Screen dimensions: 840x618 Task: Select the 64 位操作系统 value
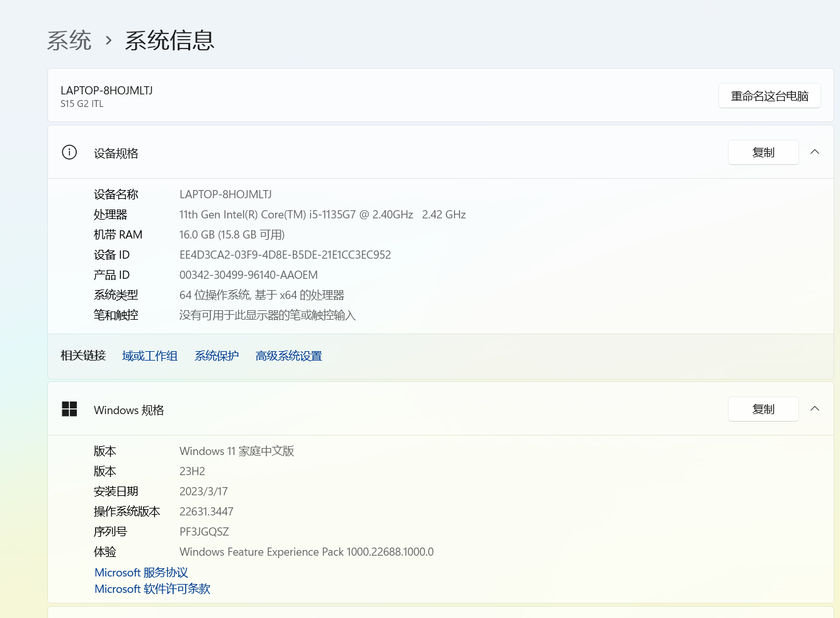pos(262,295)
